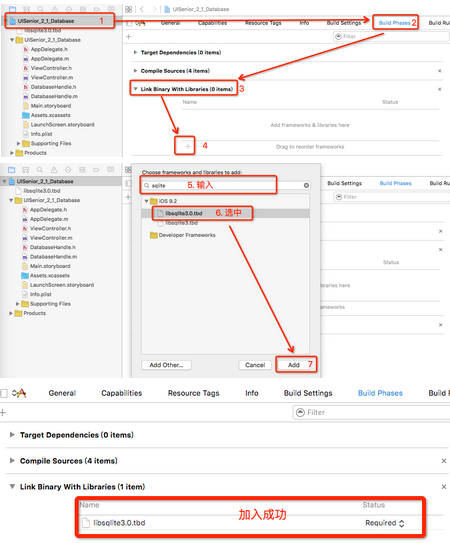
Task: Expand the Supporting Files folder in top navigator
Action: (x=18, y=143)
